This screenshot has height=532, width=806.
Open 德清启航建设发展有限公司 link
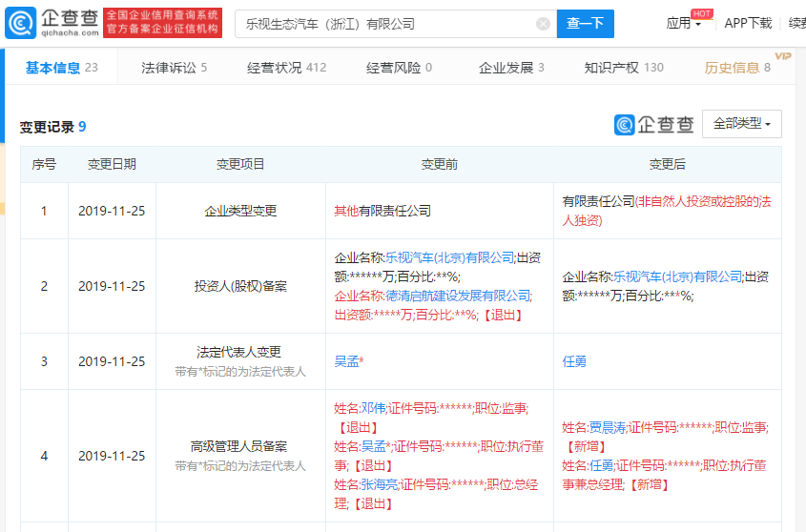tap(458, 296)
